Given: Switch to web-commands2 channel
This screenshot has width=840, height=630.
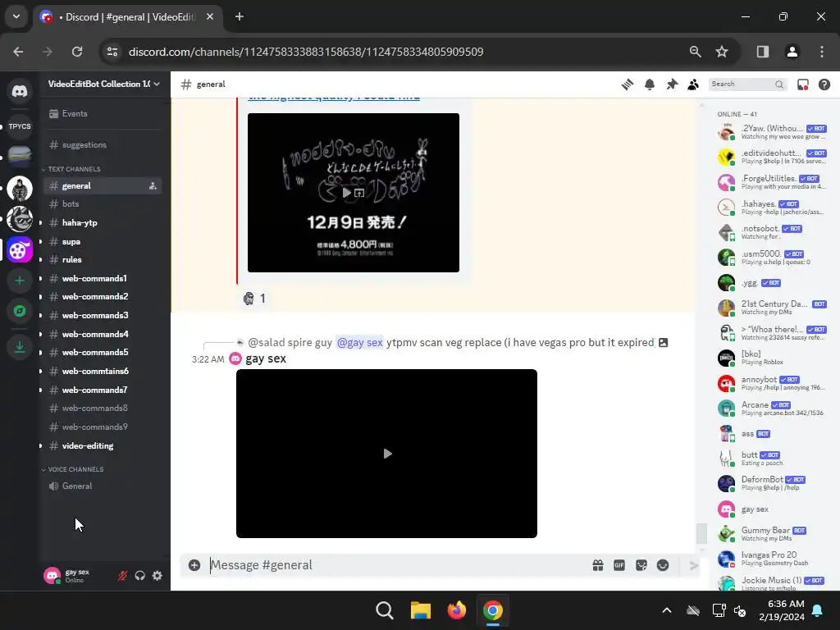Looking at the screenshot, I should click(x=103, y=297).
